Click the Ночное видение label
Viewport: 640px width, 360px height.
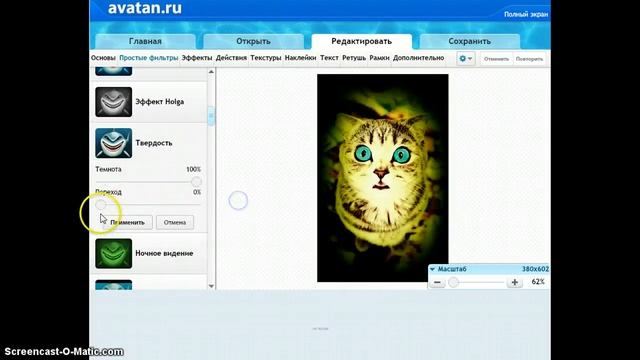coord(164,253)
